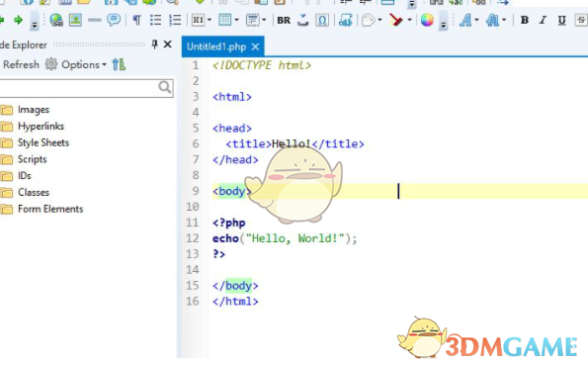Open special characters with Omega icon
Screen dimensions: 588x365
click(322, 20)
